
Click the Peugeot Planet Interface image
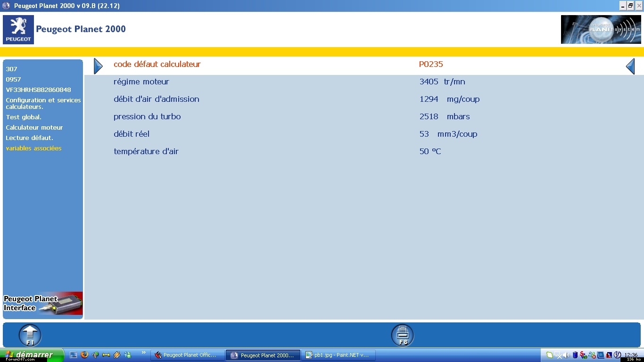tap(43, 304)
